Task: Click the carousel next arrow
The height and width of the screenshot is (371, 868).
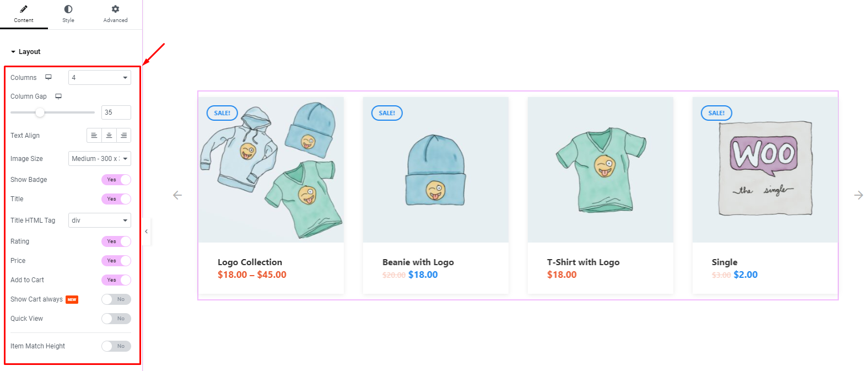Action: point(859,195)
